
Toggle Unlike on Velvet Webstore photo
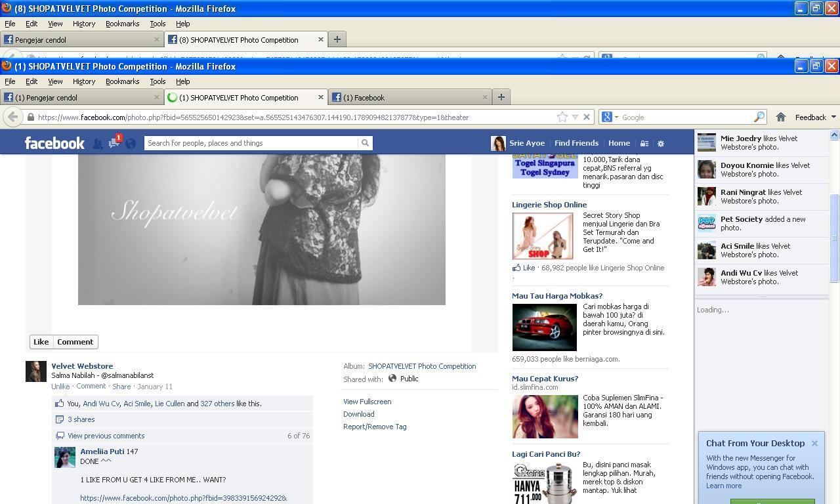pos(60,387)
